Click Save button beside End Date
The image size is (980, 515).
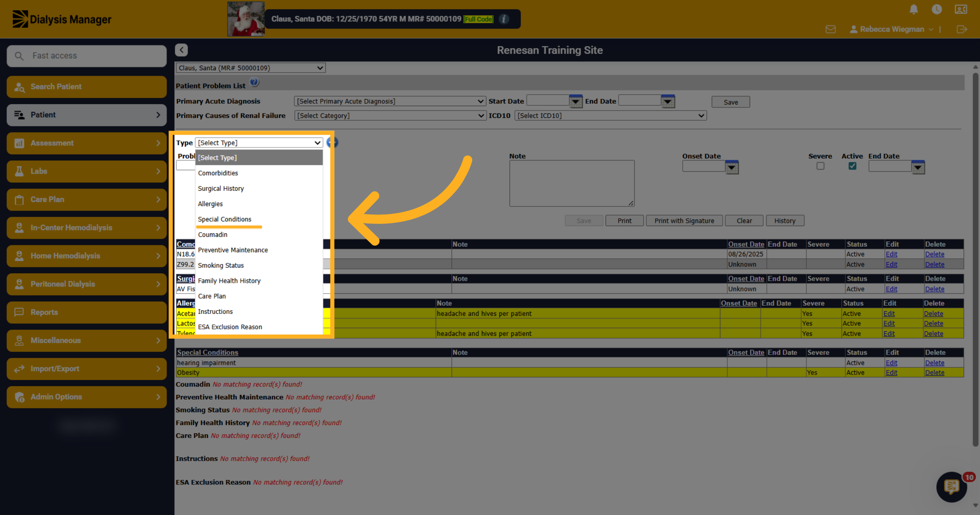pyautogui.click(x=731, y=102)
